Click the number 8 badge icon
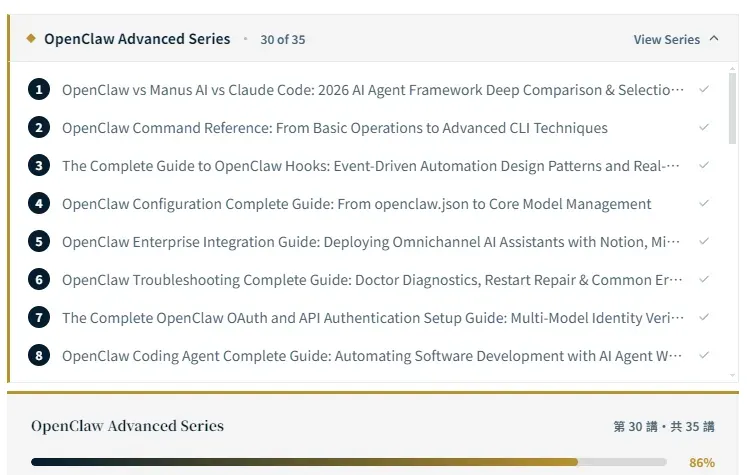 click(x=39, y=355)
